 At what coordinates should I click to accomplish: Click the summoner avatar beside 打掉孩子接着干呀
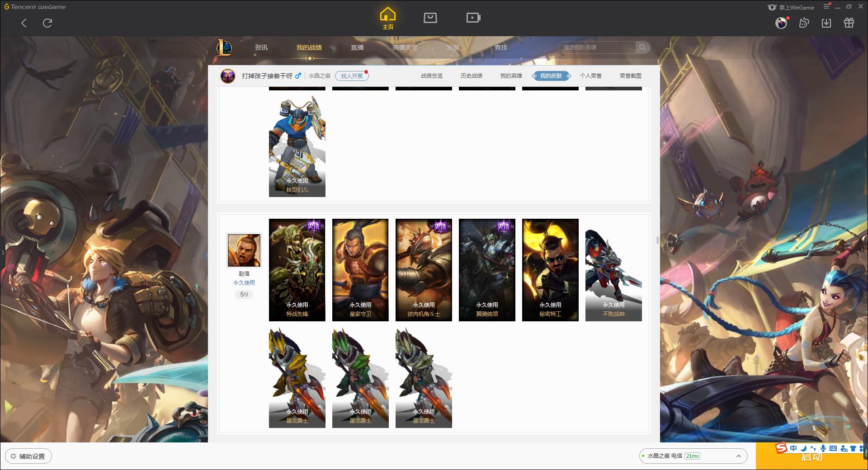[x=228, y=76]
